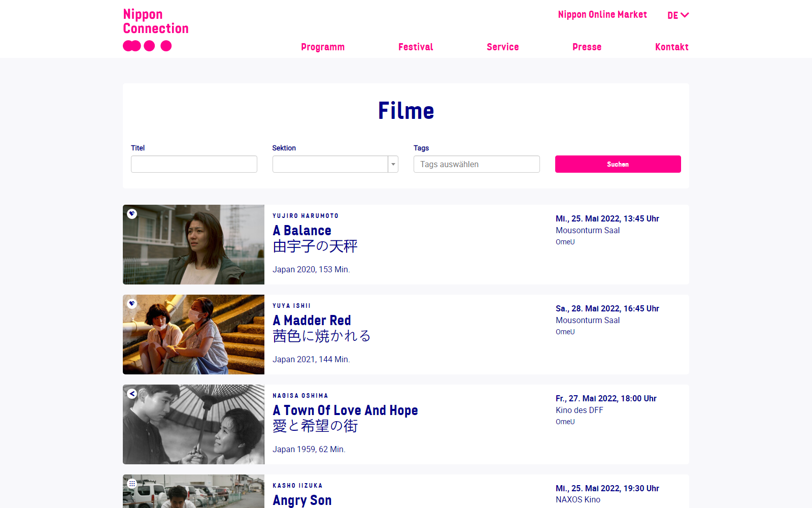
Task: Click the dotted grid icon on Angry Son thumbnail
Action: 132,484
